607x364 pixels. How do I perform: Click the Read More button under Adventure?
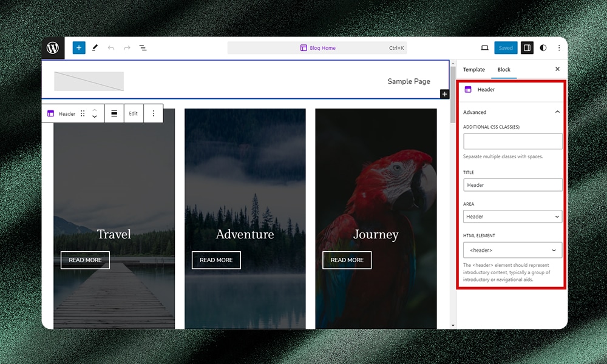216,260
